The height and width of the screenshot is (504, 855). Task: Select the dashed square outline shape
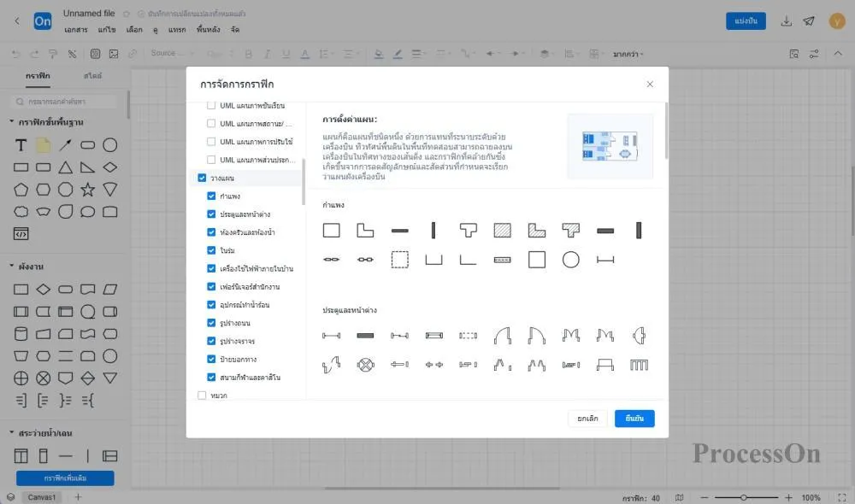(x=399, y=260)
